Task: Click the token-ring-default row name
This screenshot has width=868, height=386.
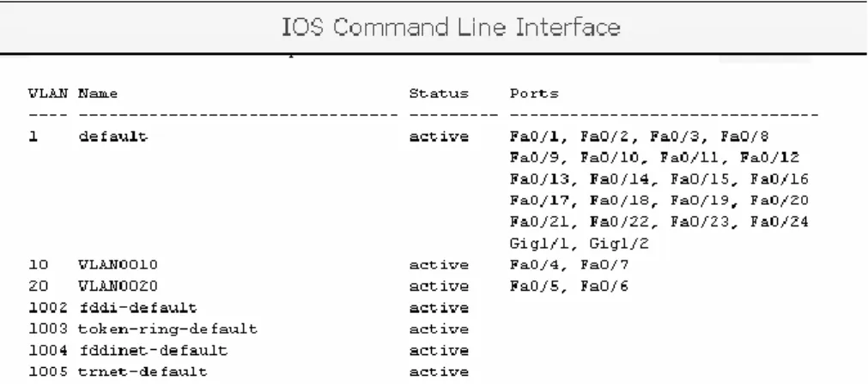Action: pos(167,329)
